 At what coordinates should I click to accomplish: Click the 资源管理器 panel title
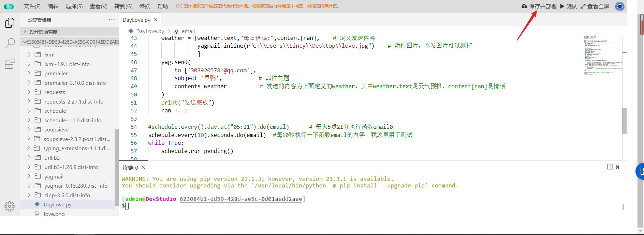coord(40,20)
